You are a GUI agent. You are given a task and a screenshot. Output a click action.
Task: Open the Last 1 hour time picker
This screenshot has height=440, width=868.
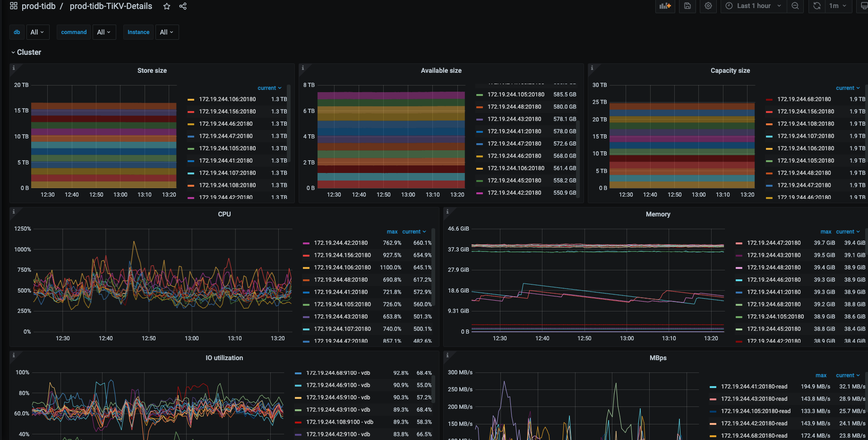tap(754, 6)
